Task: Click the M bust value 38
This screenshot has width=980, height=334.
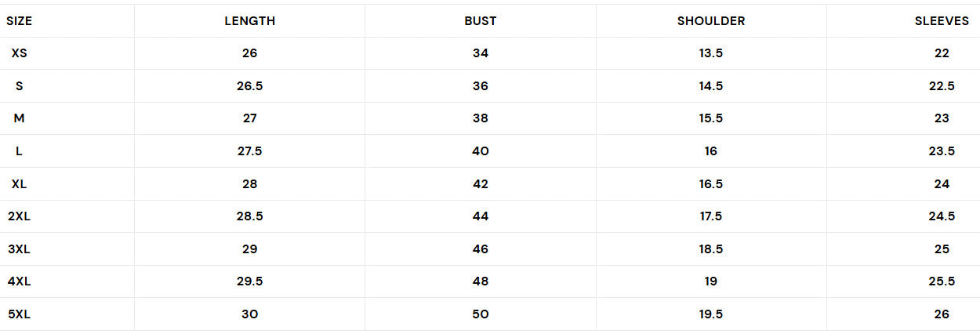Action: tap(480, 118)
